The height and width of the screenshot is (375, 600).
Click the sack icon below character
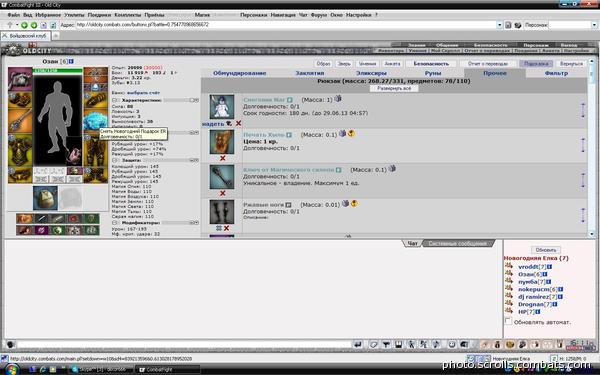point(45,198)
